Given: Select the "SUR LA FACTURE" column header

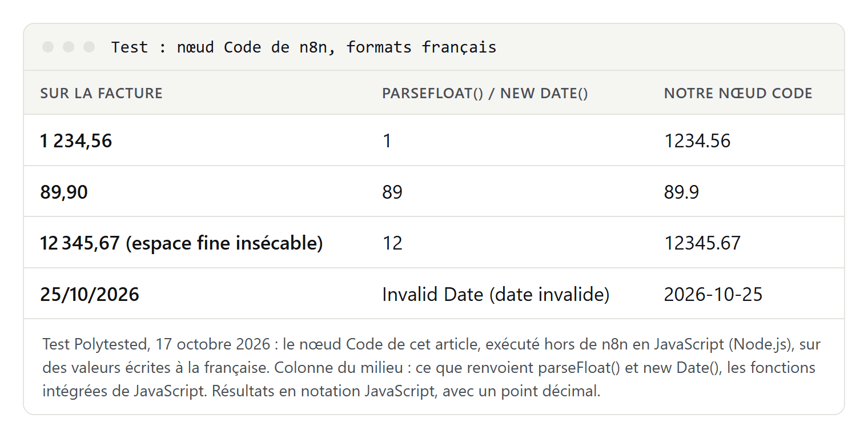Looking at the screenshot, I should click(102, 93).
